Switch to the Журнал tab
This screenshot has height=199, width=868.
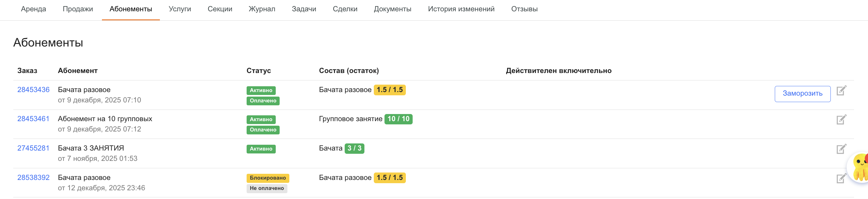pos(262,9)
